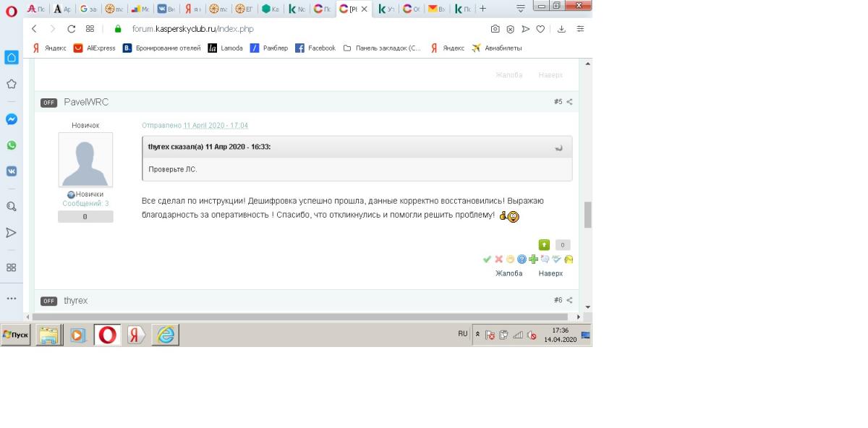Viewport: 868px width, 428px height.
Task: Open sidebar setup three-dots menu
Action: click(x=12, y=298)
